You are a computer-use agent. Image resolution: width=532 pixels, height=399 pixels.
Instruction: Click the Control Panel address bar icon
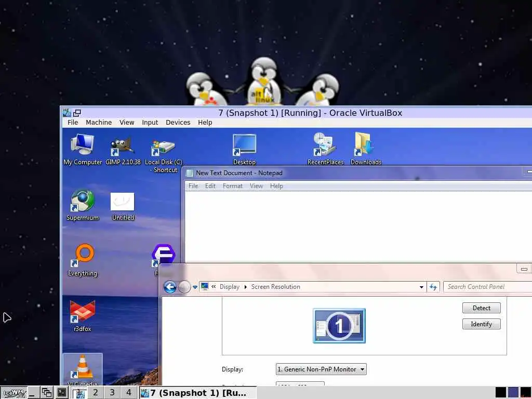point(205,287)
